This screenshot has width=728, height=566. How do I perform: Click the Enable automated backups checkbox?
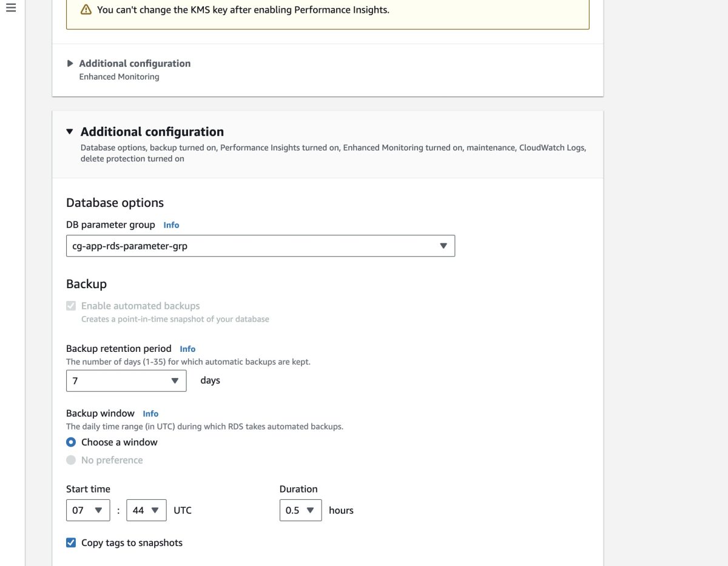click(x=71, y=306)
